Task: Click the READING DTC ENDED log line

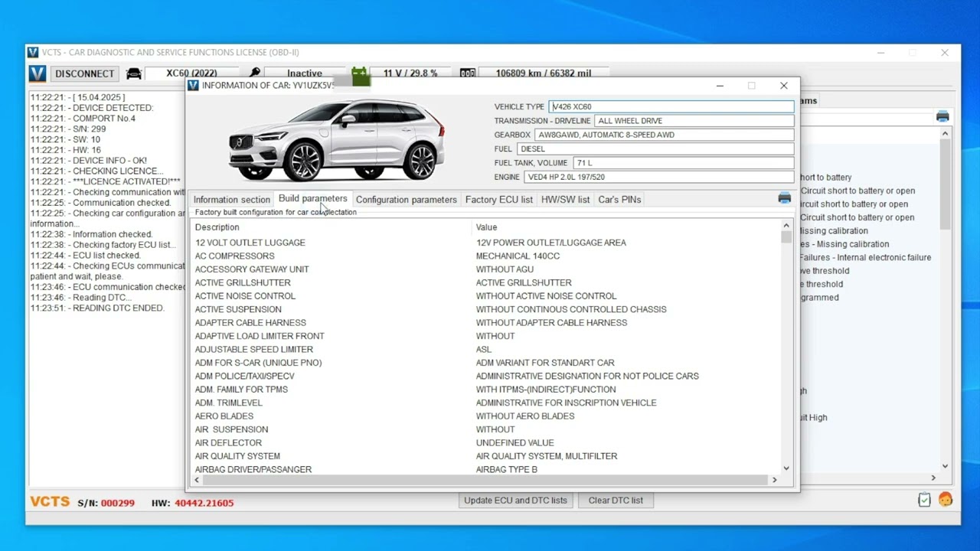Action: (97, 308)
